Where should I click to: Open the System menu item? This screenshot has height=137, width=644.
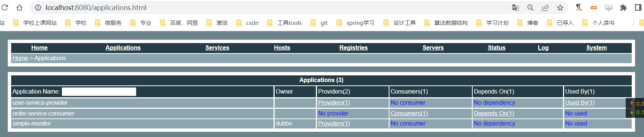pyautogui.click(x=596, y=48)
